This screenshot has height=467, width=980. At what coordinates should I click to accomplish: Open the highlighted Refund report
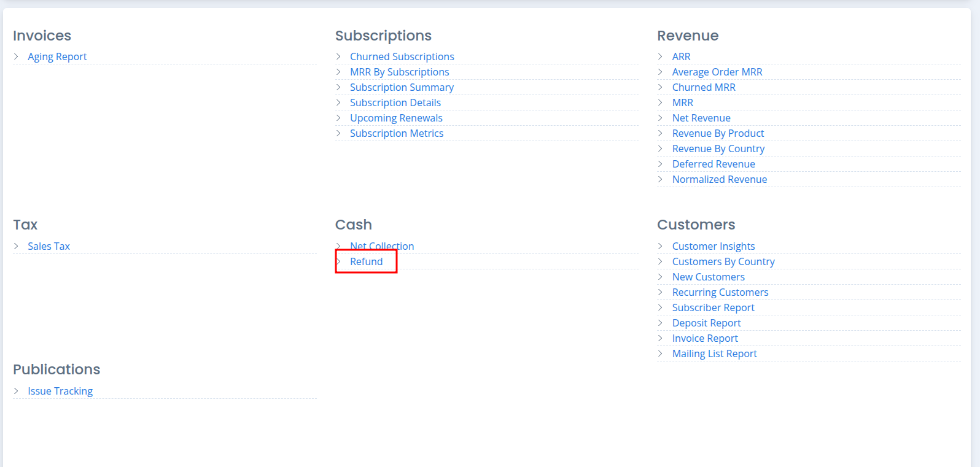tap(366, 261)
